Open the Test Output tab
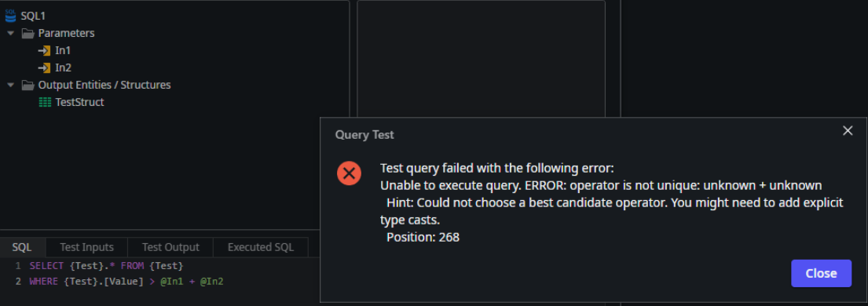This screenshot has height=306, width=868. (x=170, y=247)
